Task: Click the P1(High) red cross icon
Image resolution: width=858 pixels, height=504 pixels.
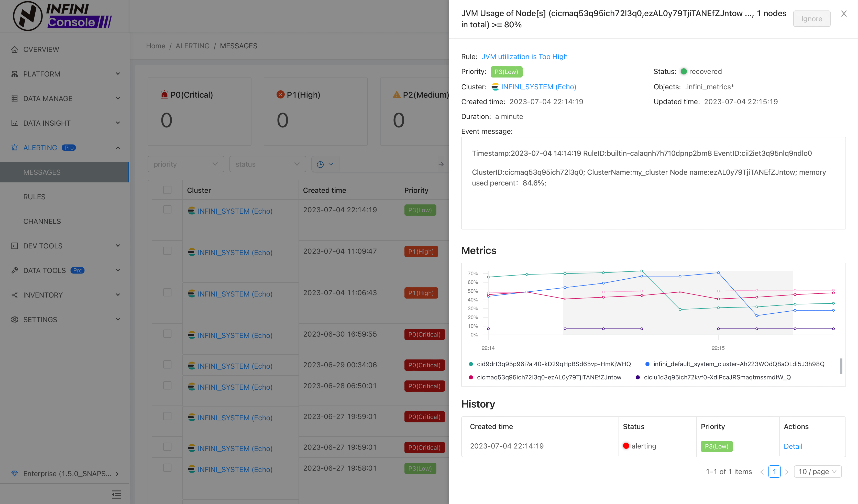Action: [280, 94]
